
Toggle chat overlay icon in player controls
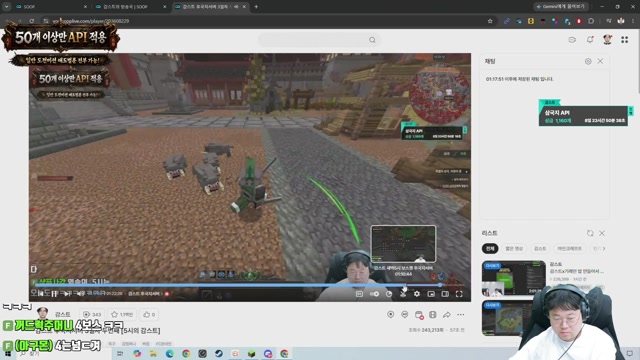(359, 294)
